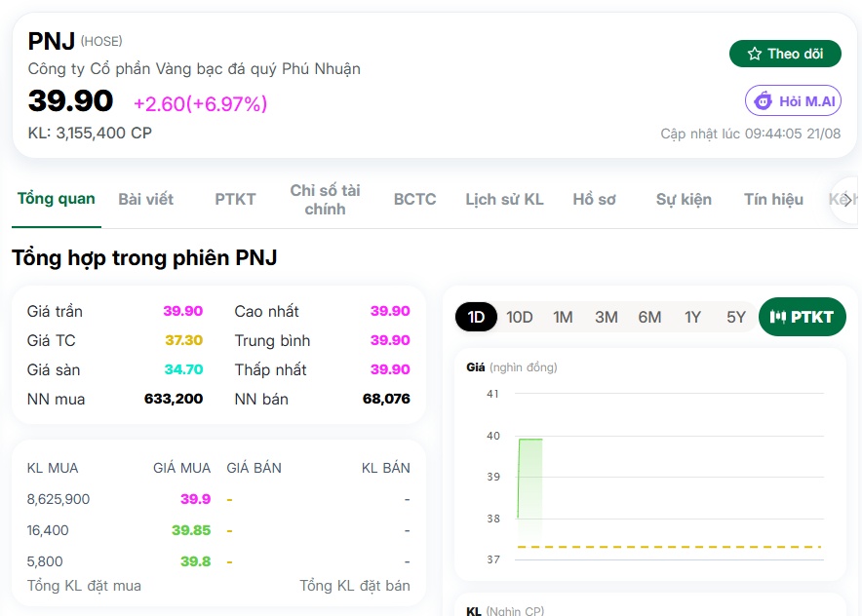Click the M.AI robot icon
The image size is (862, 616).
[764, 101]
